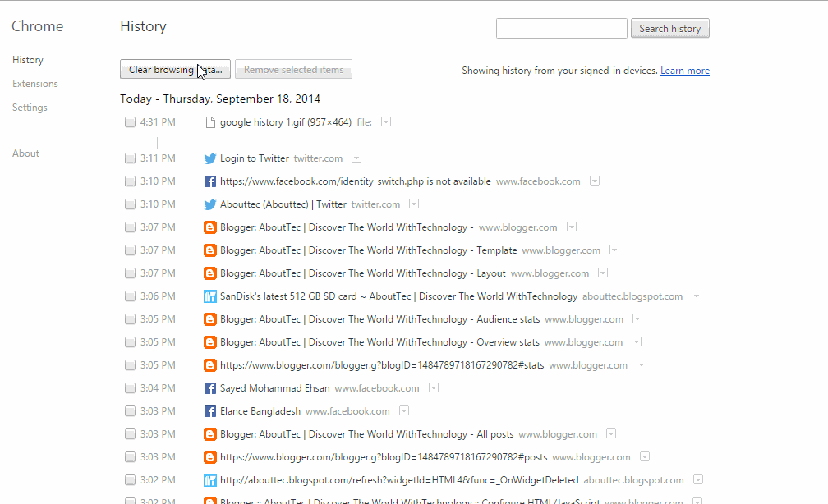
Task: Focus the history search text field
Action: (x=562, y=29)
